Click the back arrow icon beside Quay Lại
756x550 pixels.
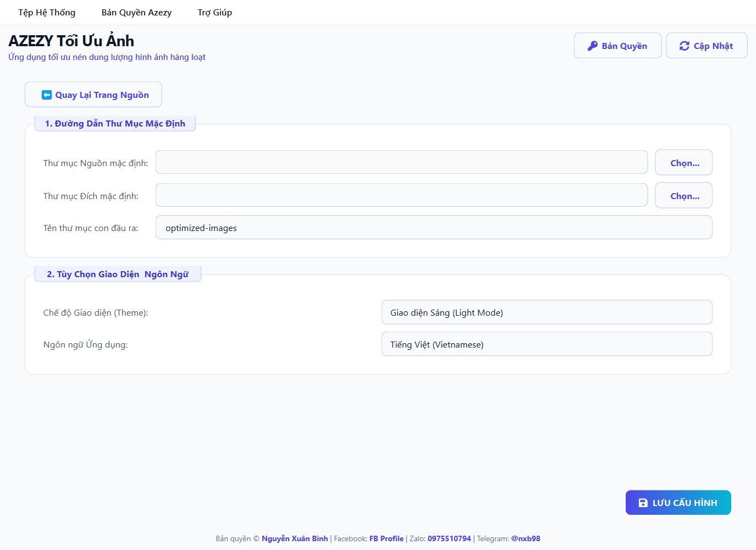coord(47,95)
